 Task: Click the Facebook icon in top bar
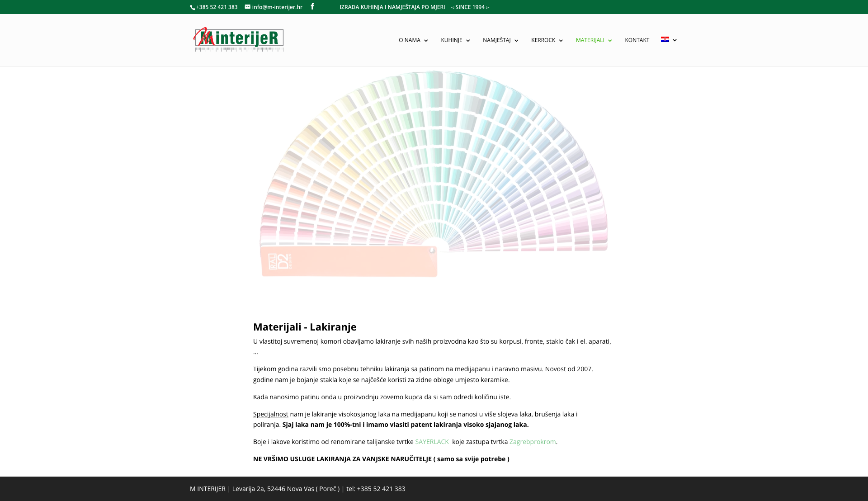tap(312, 6)
